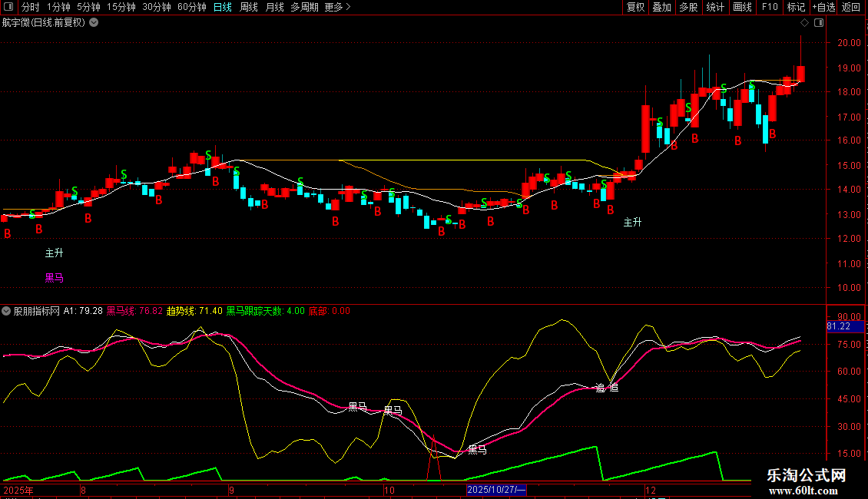
Task: Click the A1: 79.28 legend value
Action: coord(83,311)
